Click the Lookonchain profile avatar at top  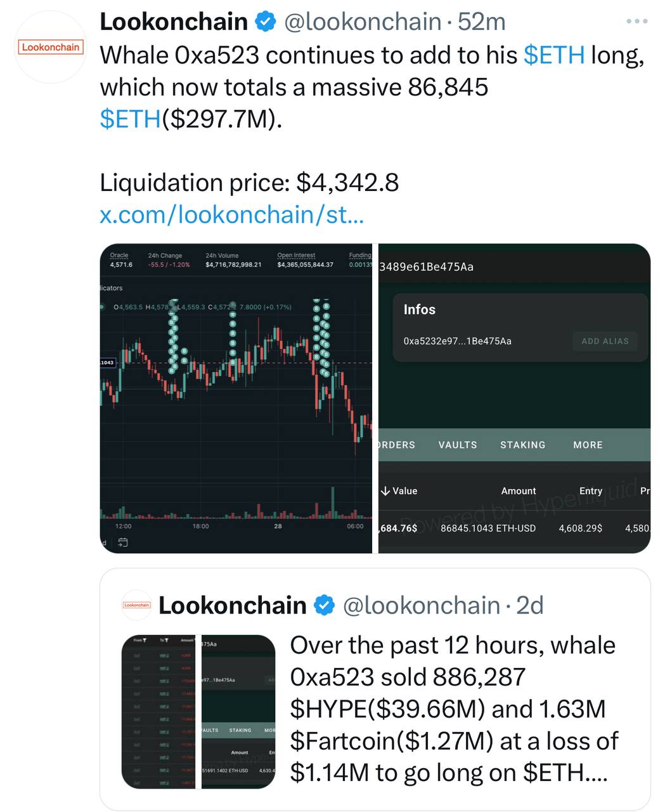50,47
